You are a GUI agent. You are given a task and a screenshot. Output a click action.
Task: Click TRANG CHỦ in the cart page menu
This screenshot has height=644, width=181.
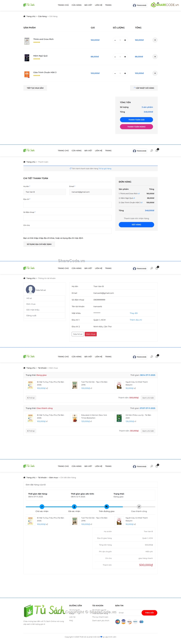tap(63, 5)
